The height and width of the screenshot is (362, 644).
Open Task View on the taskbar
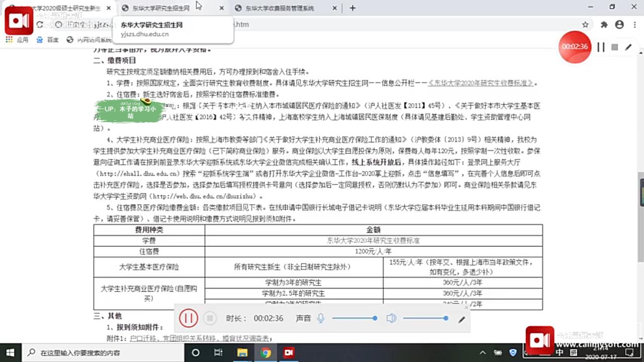click(x=218, y=352)
